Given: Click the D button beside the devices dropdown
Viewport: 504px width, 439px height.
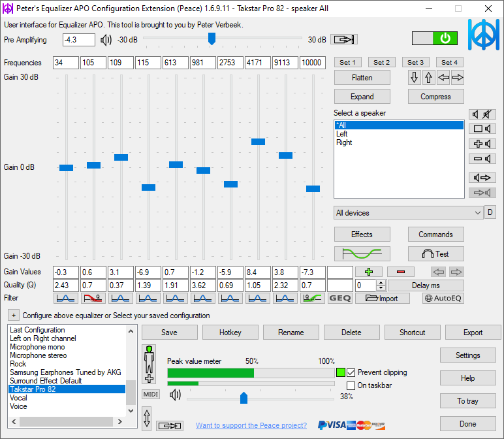Looking at the screenshot, I should coord(490,212).
